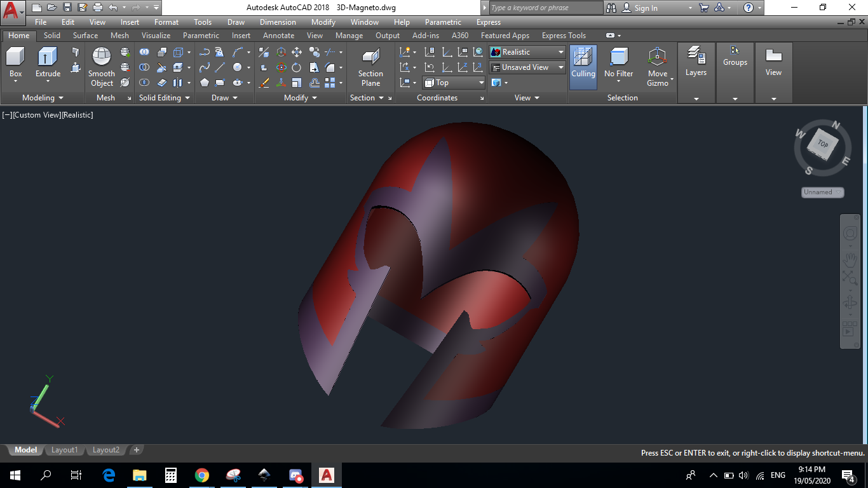The width and height of the screenshot is (868, 488).
Task: Open File Explorer from the taskbar
Action: coord(140,475)
